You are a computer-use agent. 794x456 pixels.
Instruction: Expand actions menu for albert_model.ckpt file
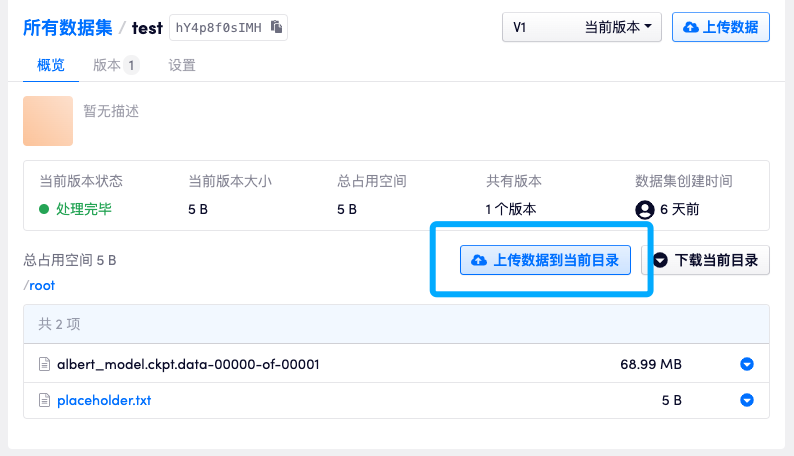point(746,364)
